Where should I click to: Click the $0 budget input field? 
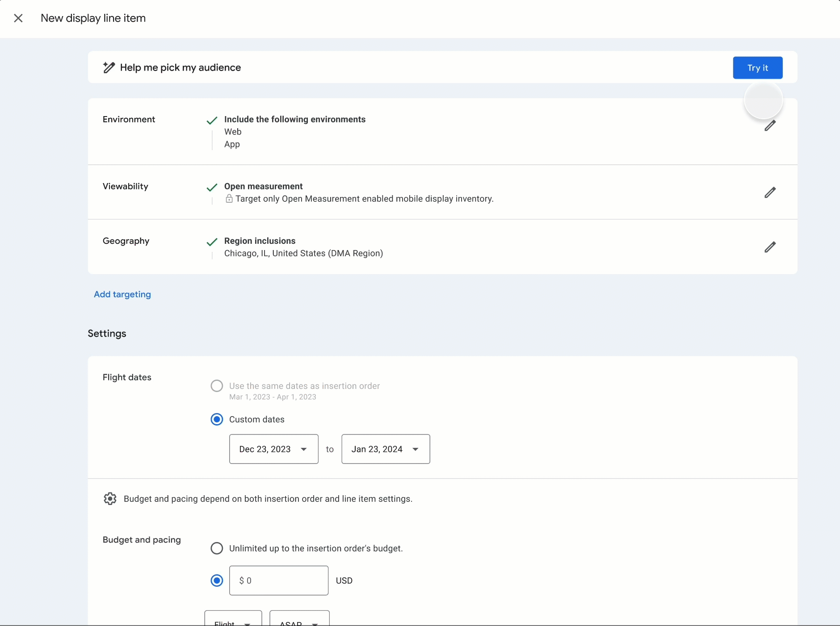278,580
